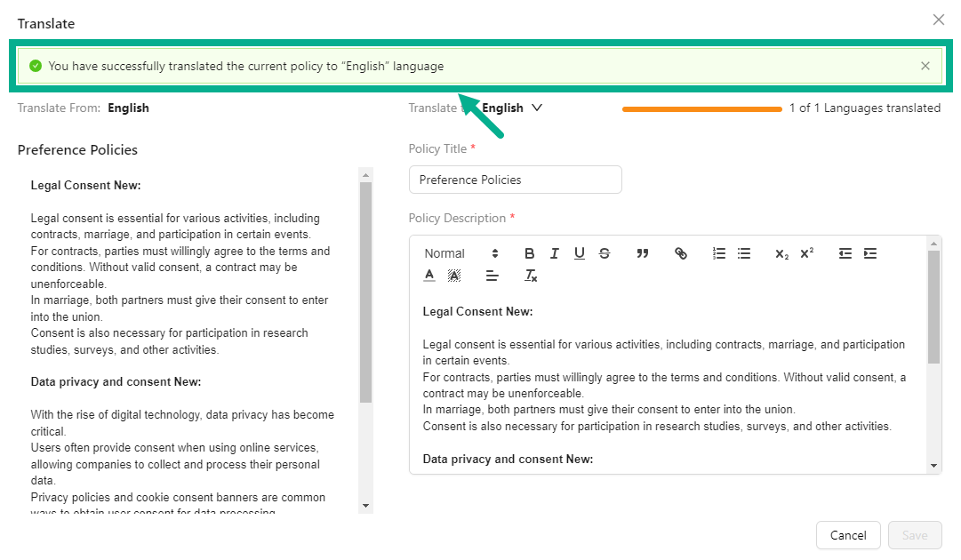Dismiss the translation success notification
961x560 pixels.
point(925,66)
